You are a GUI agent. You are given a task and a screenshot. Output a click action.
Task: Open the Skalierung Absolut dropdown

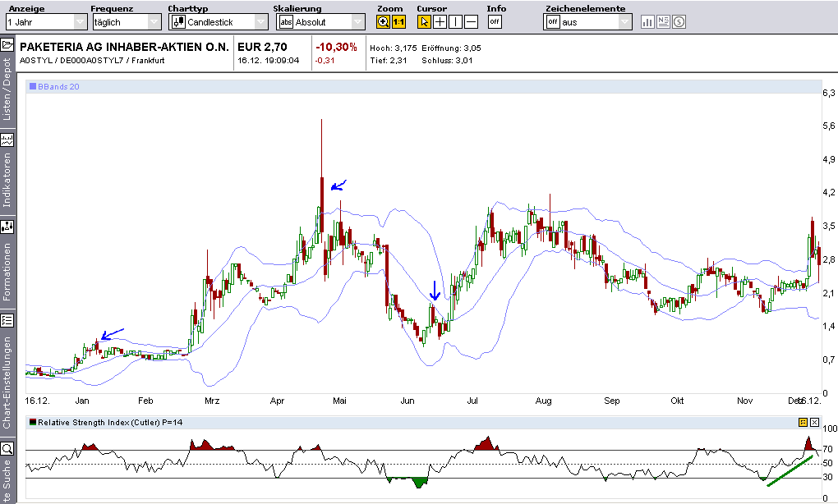click(x=320, y=22)
